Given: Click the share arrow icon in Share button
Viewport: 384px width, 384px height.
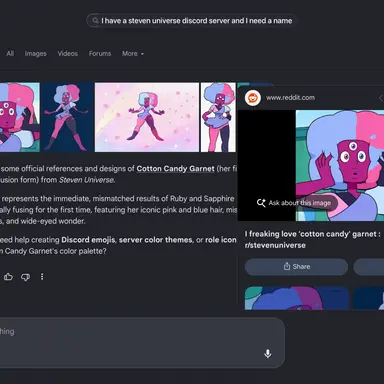Looking at the screenshot, I should coord(287,266).
